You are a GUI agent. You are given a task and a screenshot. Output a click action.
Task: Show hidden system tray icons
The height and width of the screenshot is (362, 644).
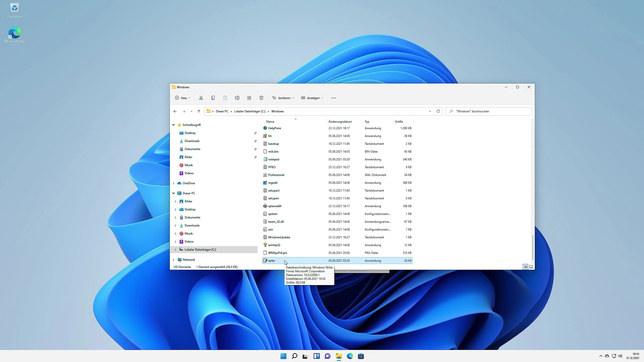(601, 356)
